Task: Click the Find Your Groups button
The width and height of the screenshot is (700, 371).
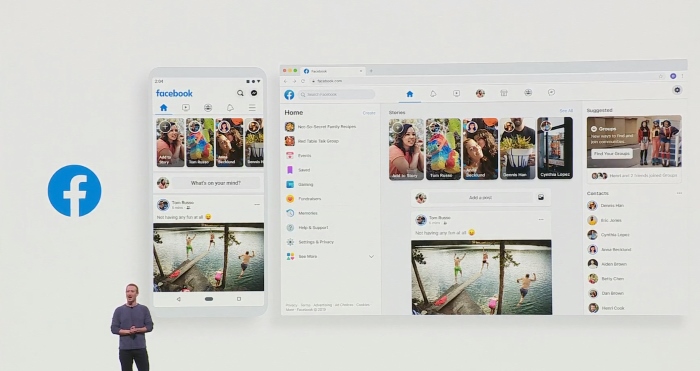Action: [612, 154]
